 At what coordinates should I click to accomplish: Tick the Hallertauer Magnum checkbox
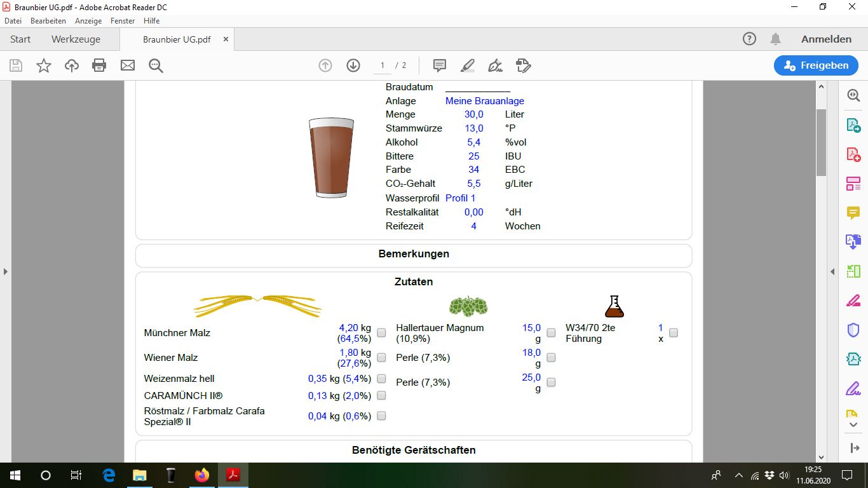[x=551, y=333]
